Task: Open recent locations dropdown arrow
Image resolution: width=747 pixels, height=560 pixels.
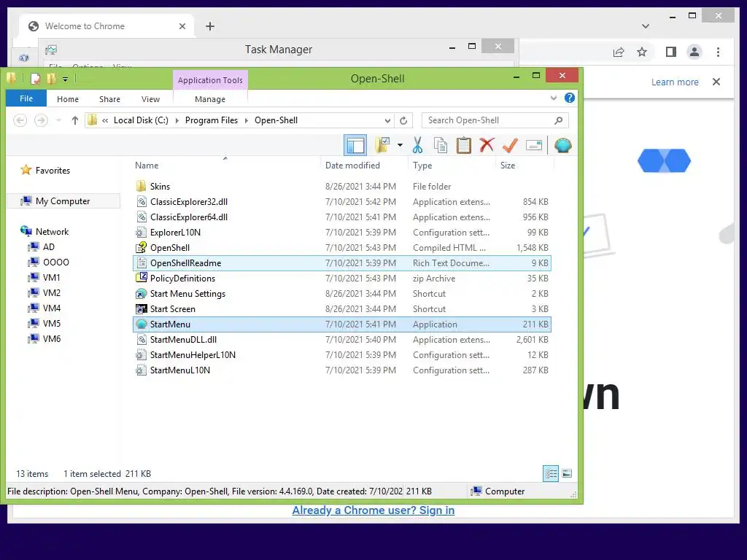Action: [58, 120]
